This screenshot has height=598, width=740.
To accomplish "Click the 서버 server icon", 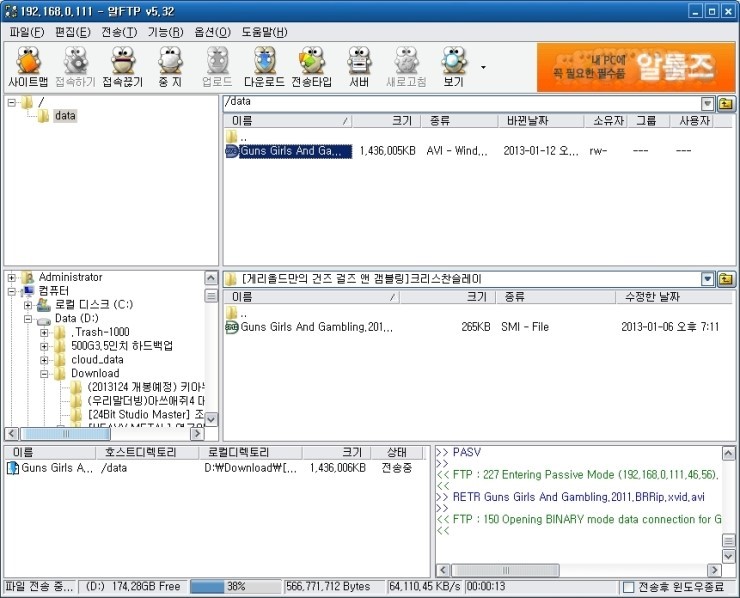I will tap(359, 67).
